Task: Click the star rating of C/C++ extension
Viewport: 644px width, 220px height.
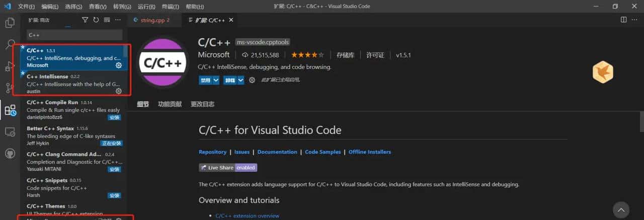Action: [x=307, y=55]
